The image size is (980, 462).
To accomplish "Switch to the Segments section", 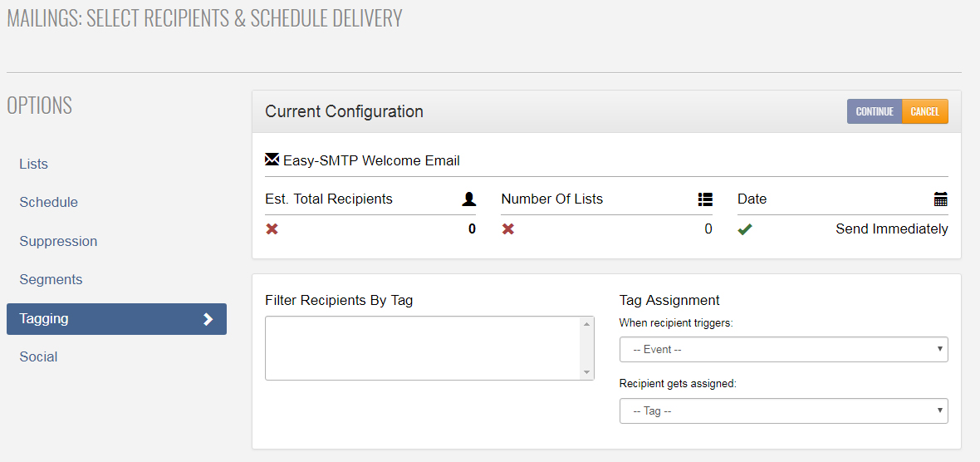I will tap(51, 280).
